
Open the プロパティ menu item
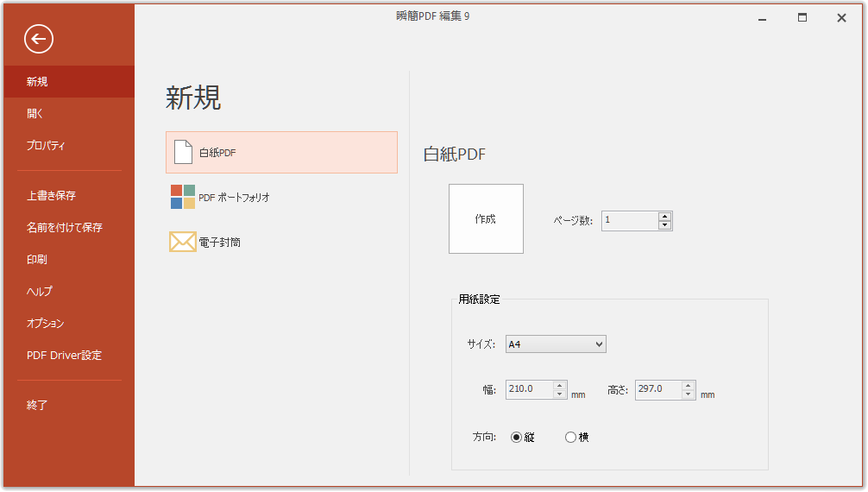[69, 145]
